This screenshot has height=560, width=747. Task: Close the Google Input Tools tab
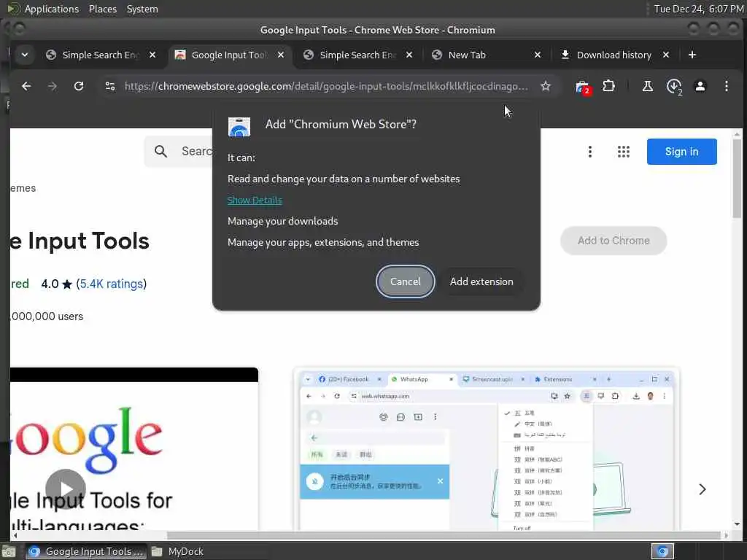[281, 55]
